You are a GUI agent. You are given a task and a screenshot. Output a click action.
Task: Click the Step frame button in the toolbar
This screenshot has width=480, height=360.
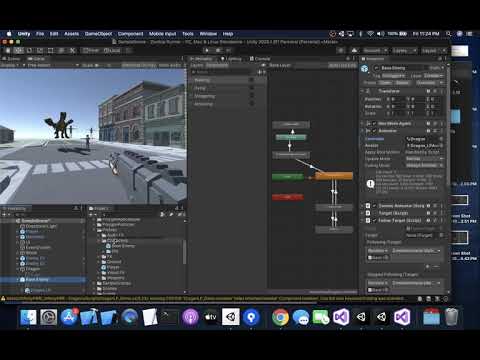pyautogui.click(x=229, y=50)
